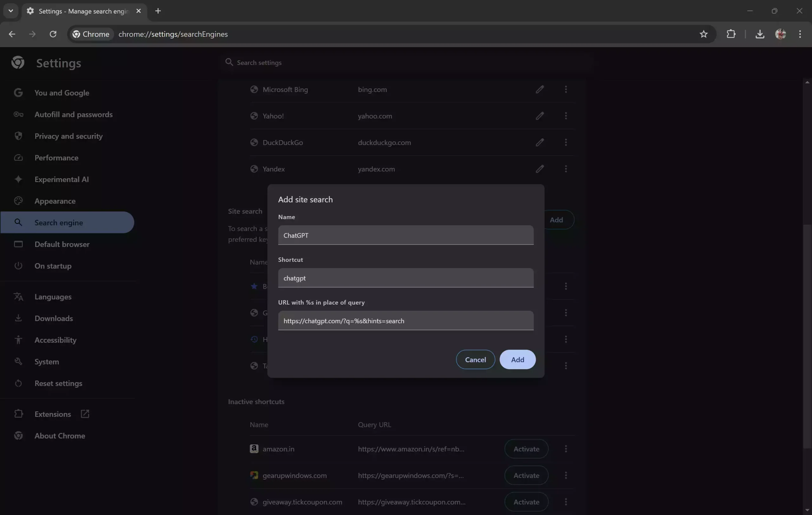Click the page vertical scrollbar
The width and height of the screenshot is (812, 515).
(x=807, y=336)
